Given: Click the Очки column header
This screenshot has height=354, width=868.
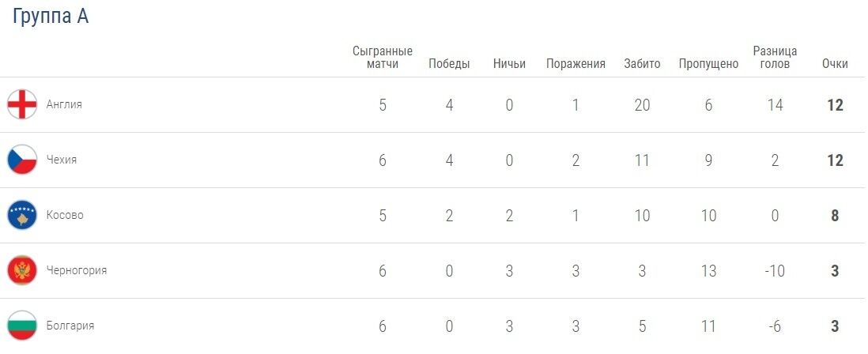Looking at the screenshot, I should (835, 64).
